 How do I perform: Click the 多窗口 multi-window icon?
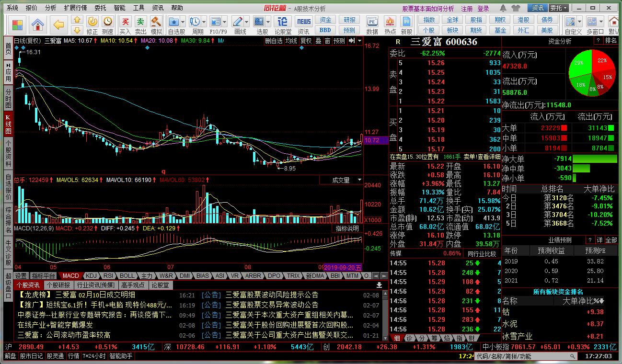[x=592, y=22]
